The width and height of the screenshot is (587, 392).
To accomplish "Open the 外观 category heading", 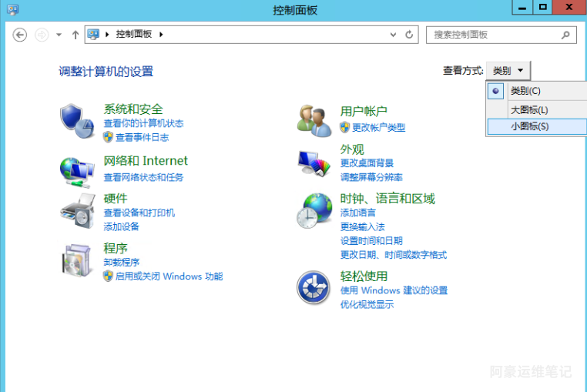I will tap(352, 149).
